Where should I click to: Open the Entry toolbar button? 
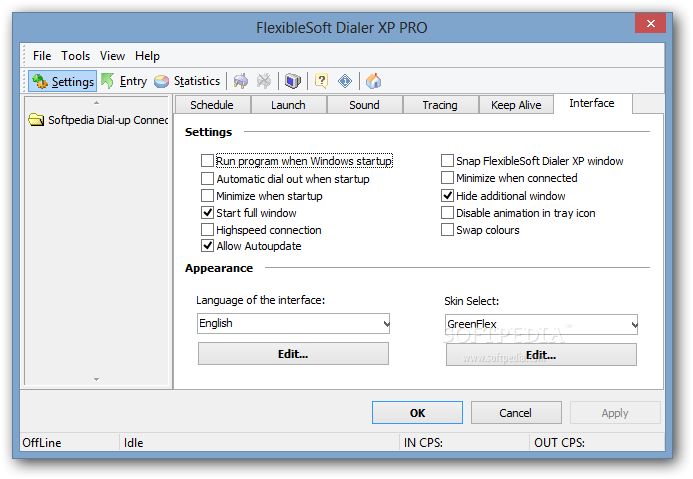124,81
